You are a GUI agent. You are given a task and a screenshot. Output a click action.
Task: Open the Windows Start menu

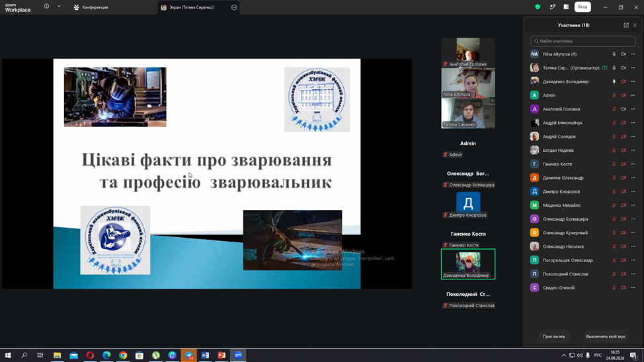click(8, 355)
